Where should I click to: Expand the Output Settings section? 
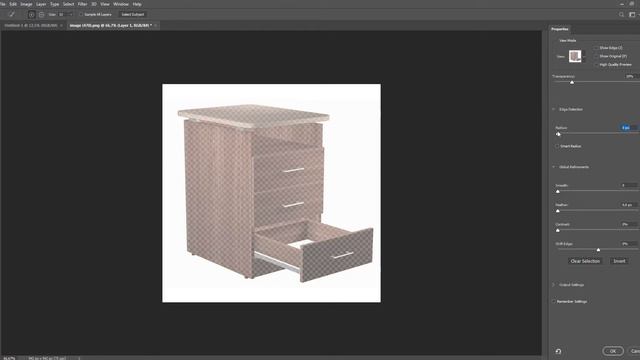pos(554,285)
